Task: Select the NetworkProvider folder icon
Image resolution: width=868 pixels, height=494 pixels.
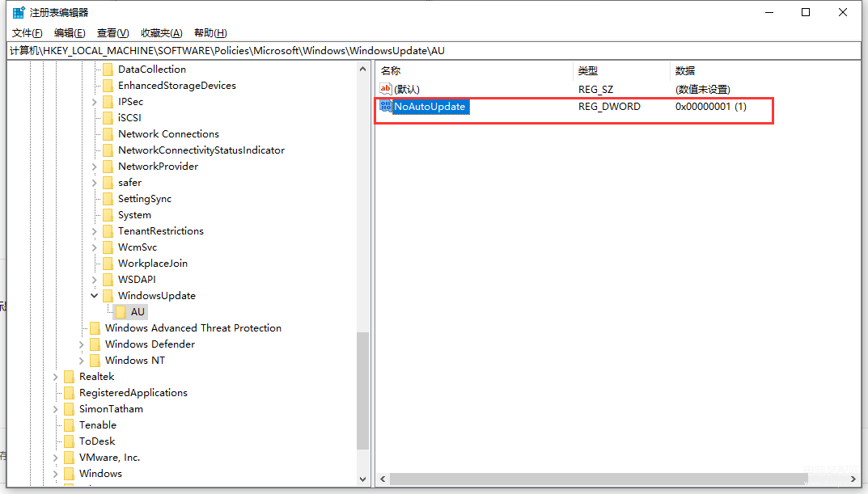Action: [x=108, y=167]
